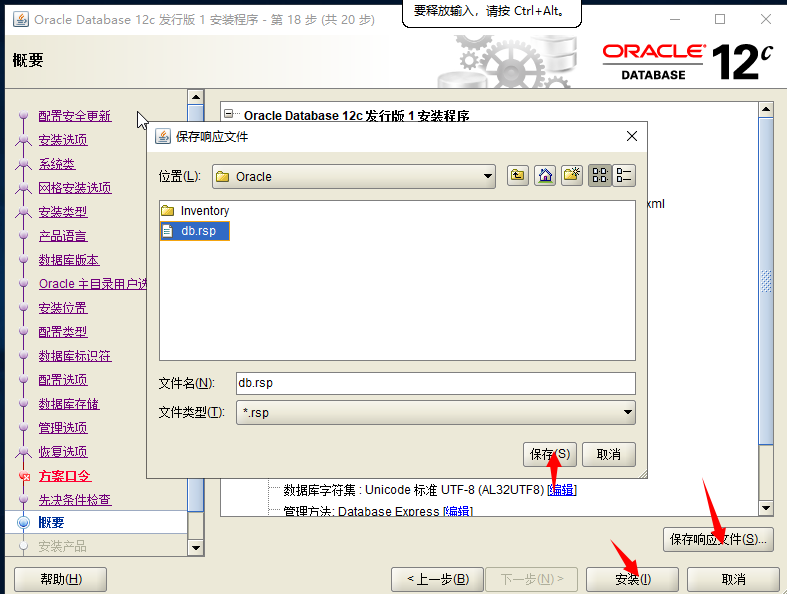Minimize the Oracle installer window
This screenshot has width=787, height=594.
tap(675, 20)
